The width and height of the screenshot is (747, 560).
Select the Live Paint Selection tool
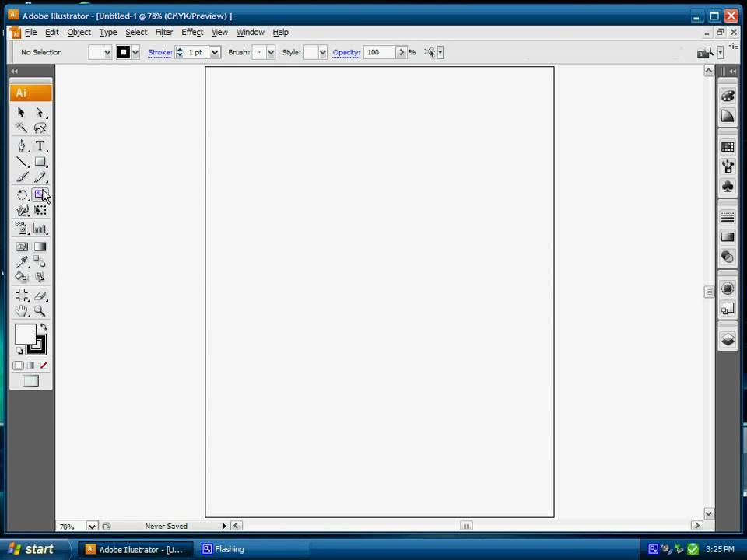tap(40, 276)
